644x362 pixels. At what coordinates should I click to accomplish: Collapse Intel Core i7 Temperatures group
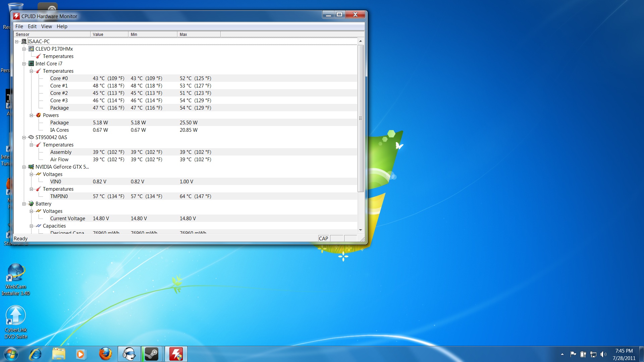pos(32,71)
